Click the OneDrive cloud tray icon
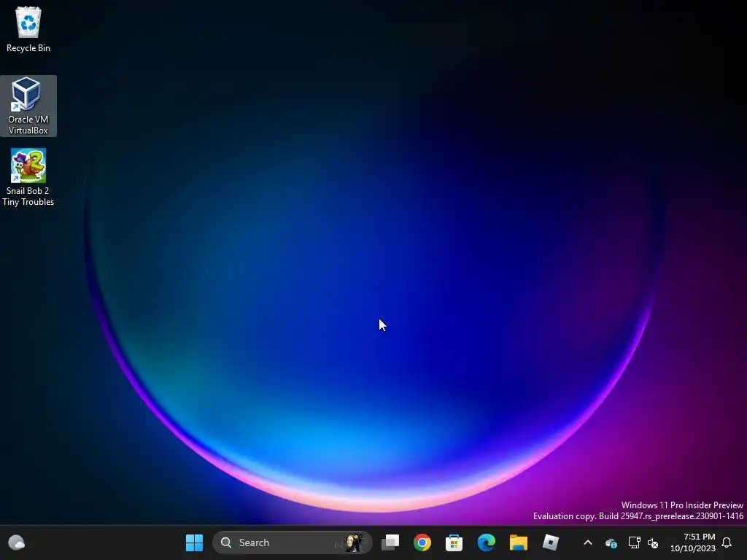747x560 pixels. (x=611, y=542)
